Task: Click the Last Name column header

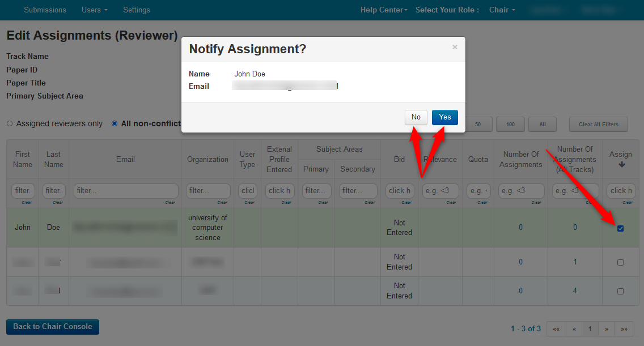Action: [x=54, y=159]
